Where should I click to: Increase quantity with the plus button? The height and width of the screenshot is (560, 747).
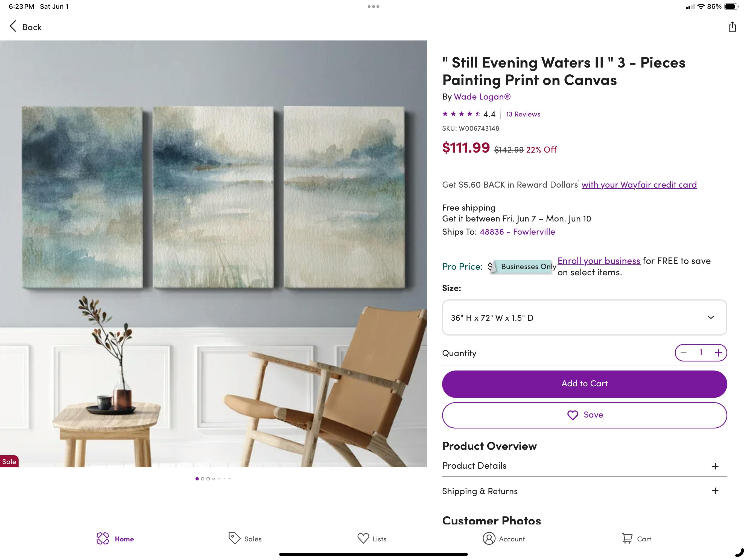click(x=718, y=353)
